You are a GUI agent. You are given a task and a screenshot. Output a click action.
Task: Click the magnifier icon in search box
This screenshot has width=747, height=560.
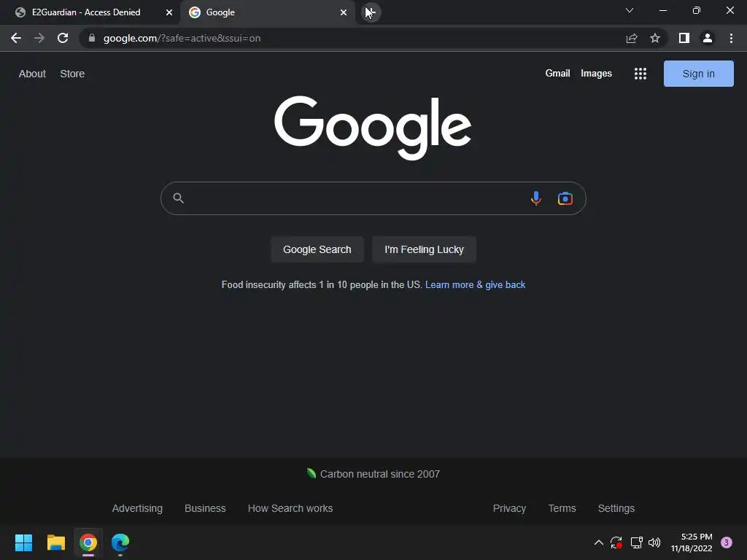[178, 198]
